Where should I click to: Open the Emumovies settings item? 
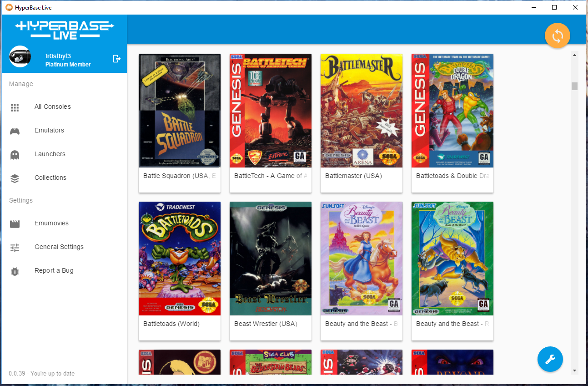64,223
